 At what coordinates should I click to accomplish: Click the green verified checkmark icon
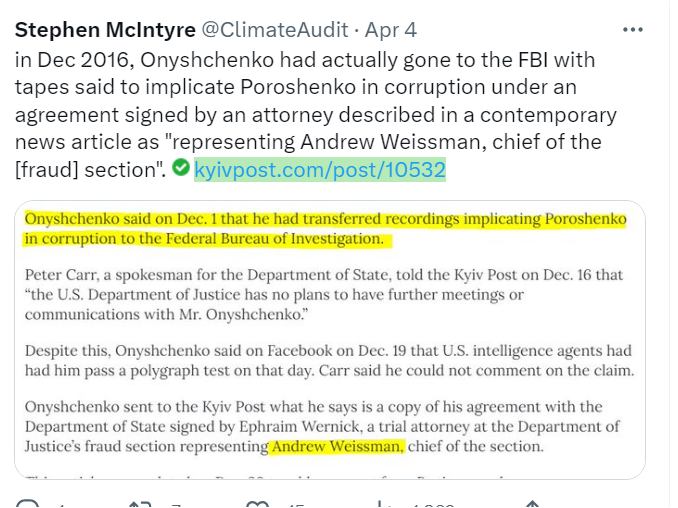180,168
